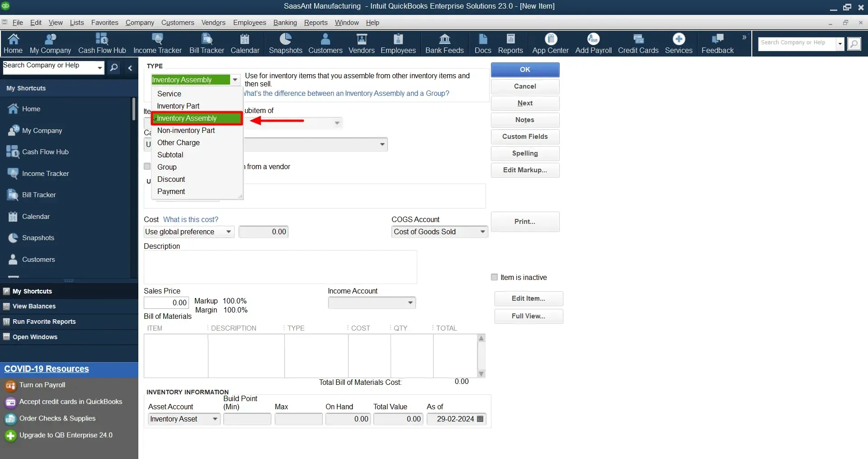Open the Banking menu
Viewport: 868px width, 459px height.
(x=285, y=23)
